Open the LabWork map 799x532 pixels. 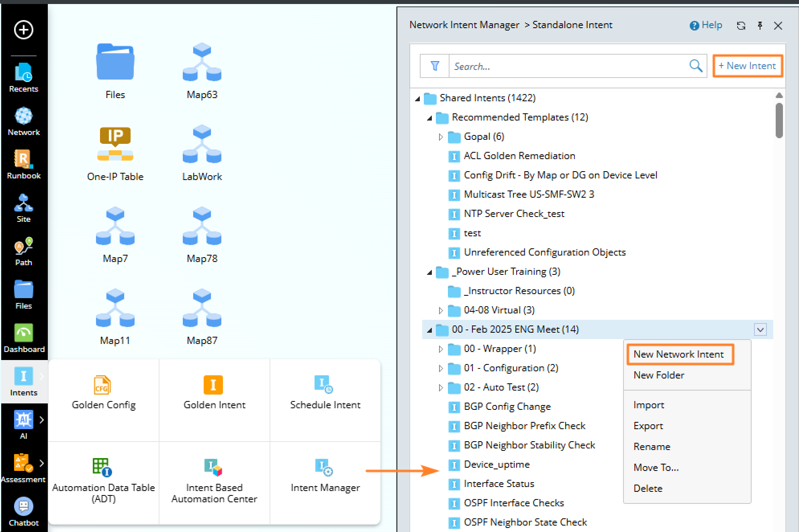pos(202,153)
